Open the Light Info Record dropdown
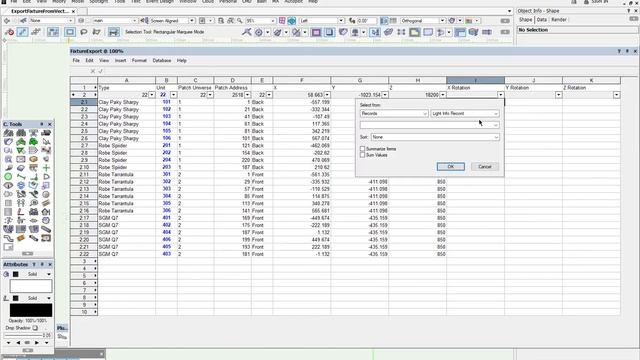Image resolution: width=640 pixels, height=360 pixels. click(x=464, y=113)
